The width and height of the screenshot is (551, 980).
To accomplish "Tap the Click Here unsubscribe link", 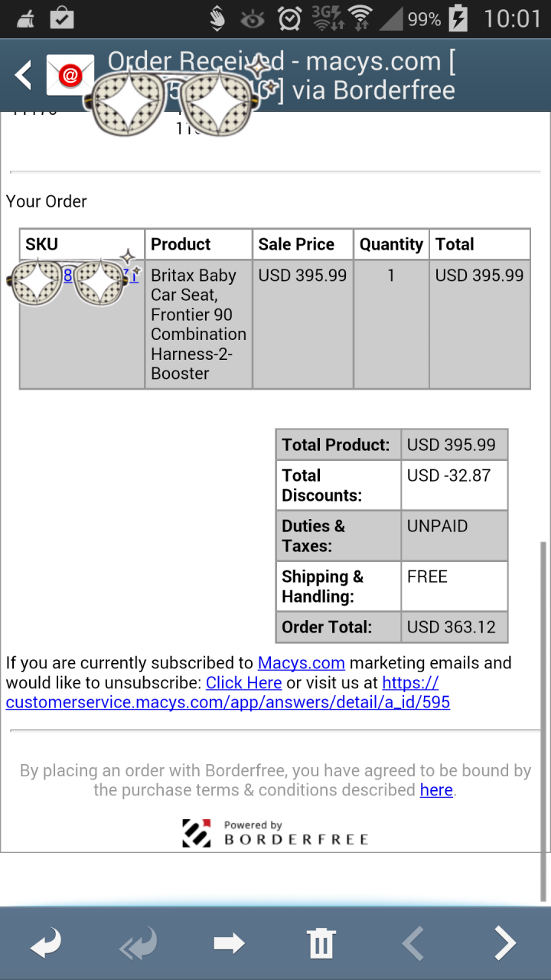I will 243,683.
